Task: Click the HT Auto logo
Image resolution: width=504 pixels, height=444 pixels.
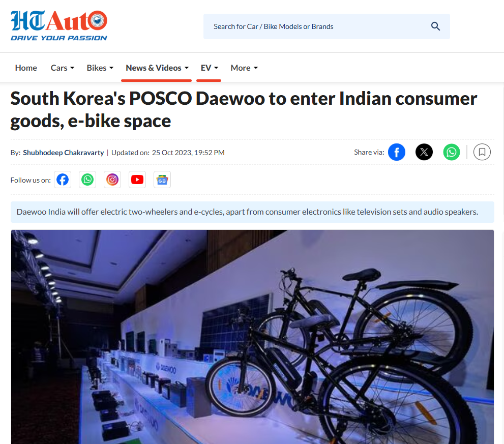Action: tap(59, 25)
